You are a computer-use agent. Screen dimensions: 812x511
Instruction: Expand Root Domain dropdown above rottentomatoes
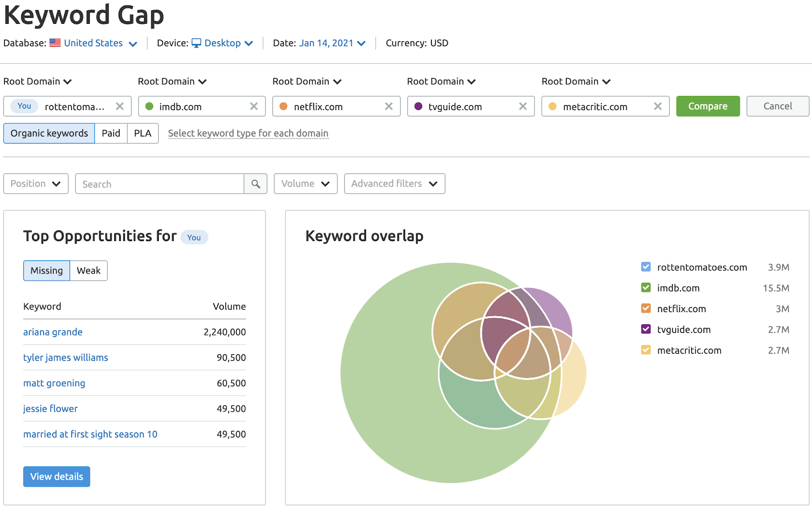[38, 81]
